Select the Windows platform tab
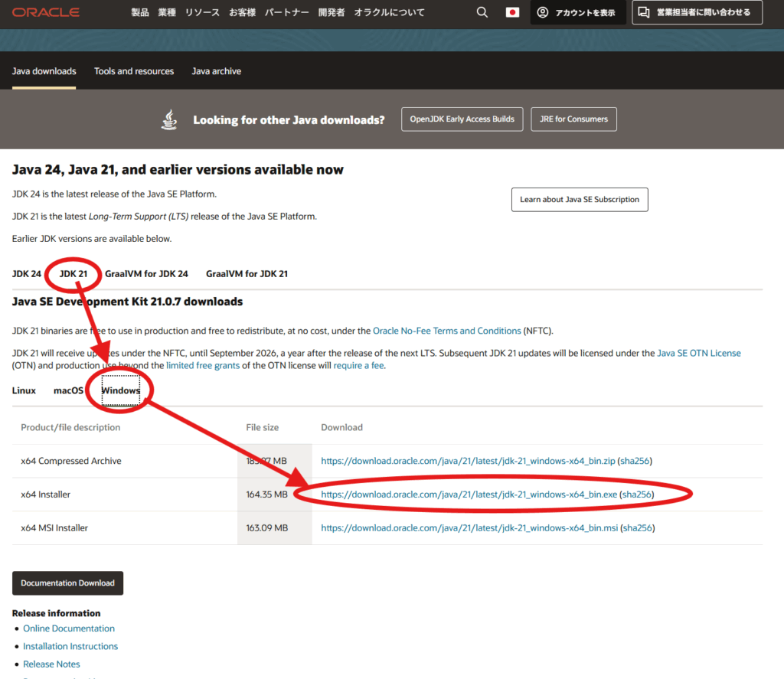Image resolution: width=784 pixels, height=679 pixels. [x=120, y=390]
